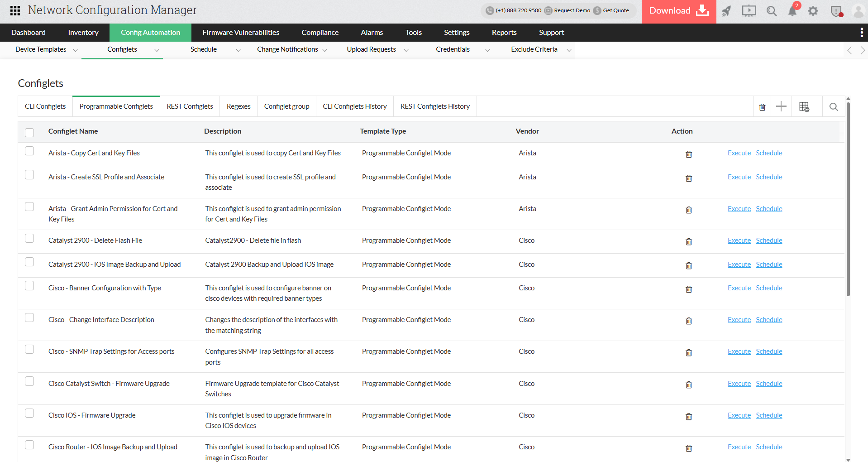Click the red Download button
The height and width of the screenshot is (462, 868).
click(678, 11)
